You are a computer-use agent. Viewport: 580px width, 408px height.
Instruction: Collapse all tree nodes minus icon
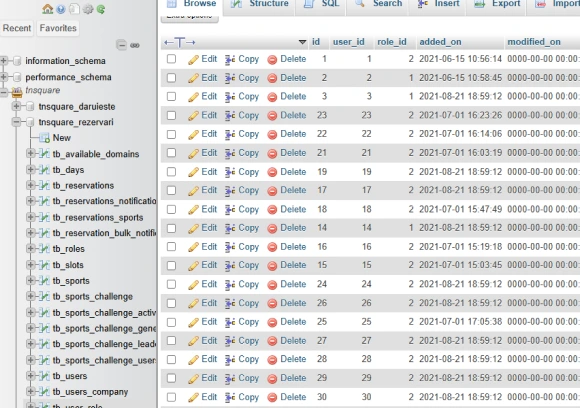[121, 45]
